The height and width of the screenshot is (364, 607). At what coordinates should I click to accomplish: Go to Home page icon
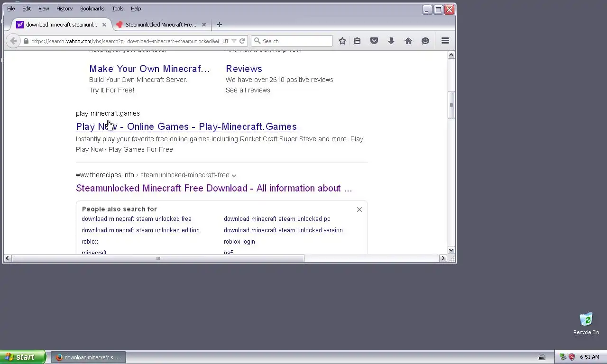click(408, 41)
